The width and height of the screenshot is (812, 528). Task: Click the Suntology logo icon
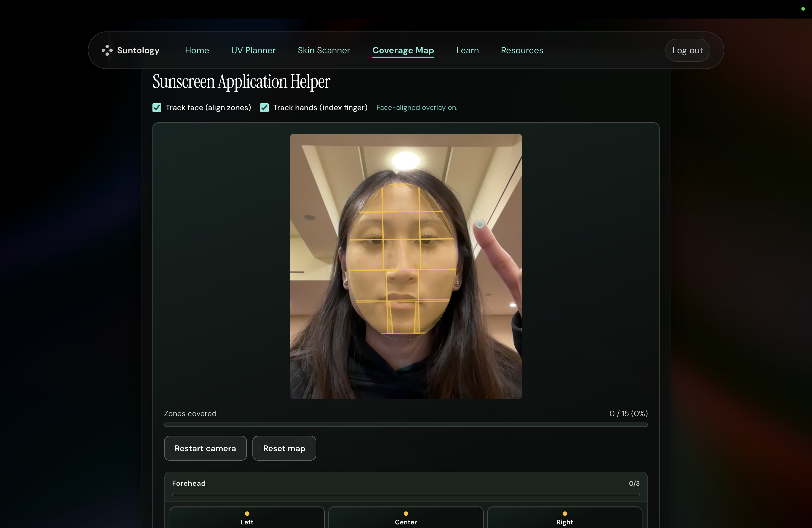tap(107, 50)
